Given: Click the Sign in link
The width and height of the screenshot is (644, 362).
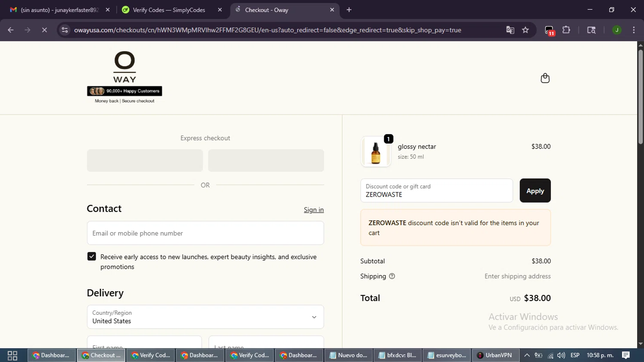Looking at the screenshot, I should click(x=313, y=210).
